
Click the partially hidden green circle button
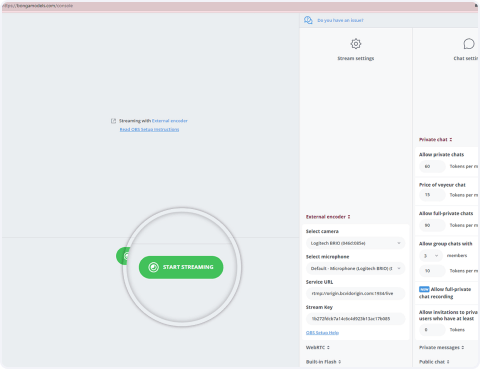122,256
